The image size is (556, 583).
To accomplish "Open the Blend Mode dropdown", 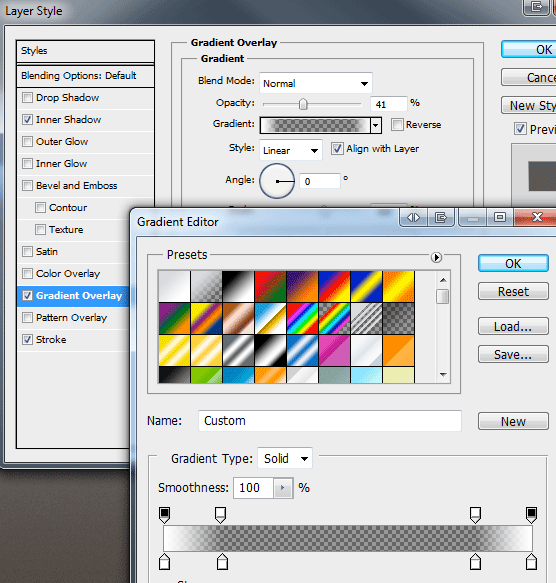I will click(x=316, y=83).
